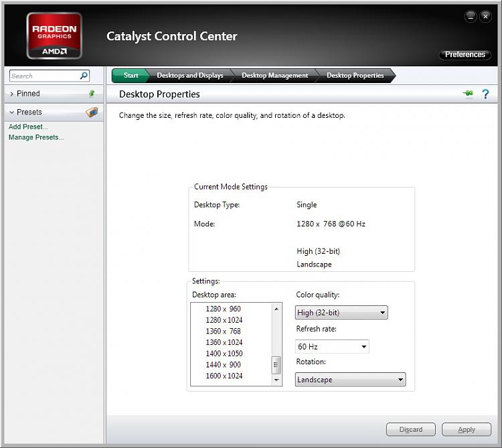The height and width of the screenshot is (448, 502).
Task: Minimize the Catalyst Control Center window
Action: click(x=471, y=16)
